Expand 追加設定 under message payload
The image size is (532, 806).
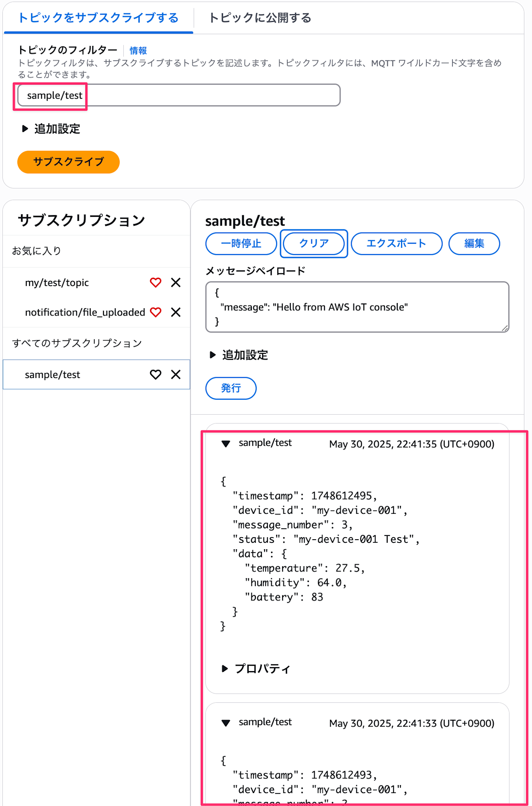[x=239, y=355]
